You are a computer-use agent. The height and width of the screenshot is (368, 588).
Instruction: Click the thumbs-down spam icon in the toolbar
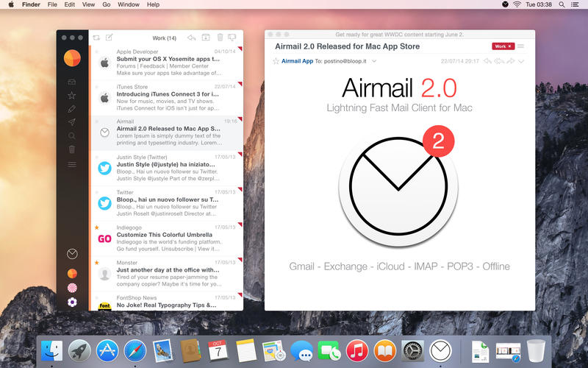point(232,38)
